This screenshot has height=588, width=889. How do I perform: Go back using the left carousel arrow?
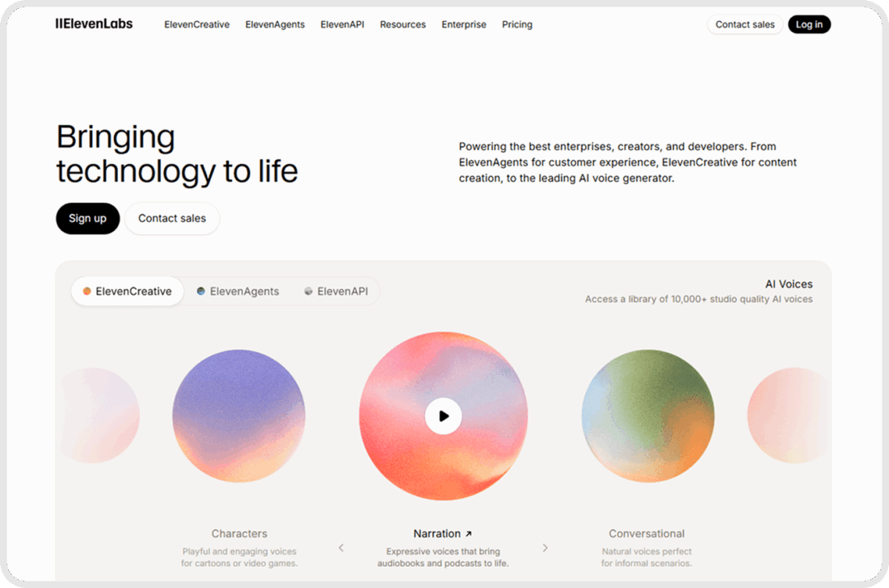click(x=341, y=547)
